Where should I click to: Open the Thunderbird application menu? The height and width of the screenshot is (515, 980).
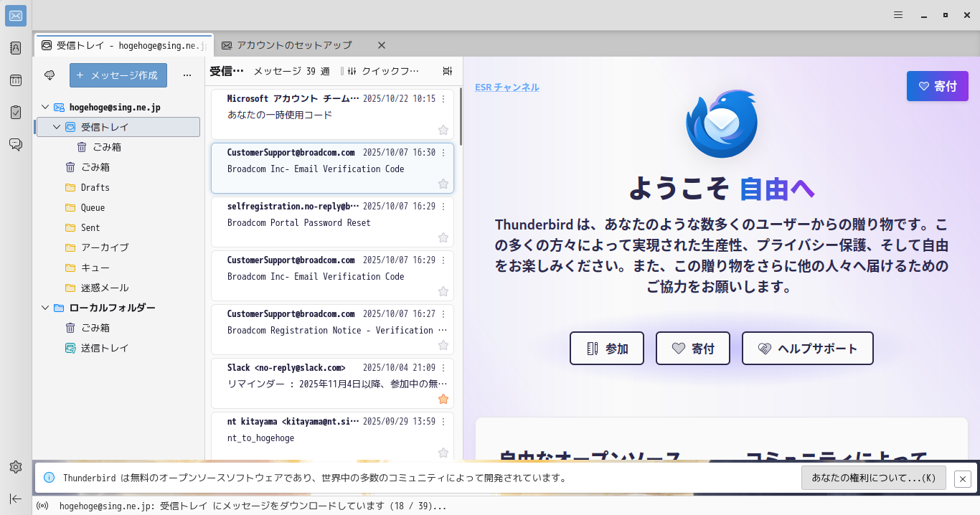[x=897, y=14]
